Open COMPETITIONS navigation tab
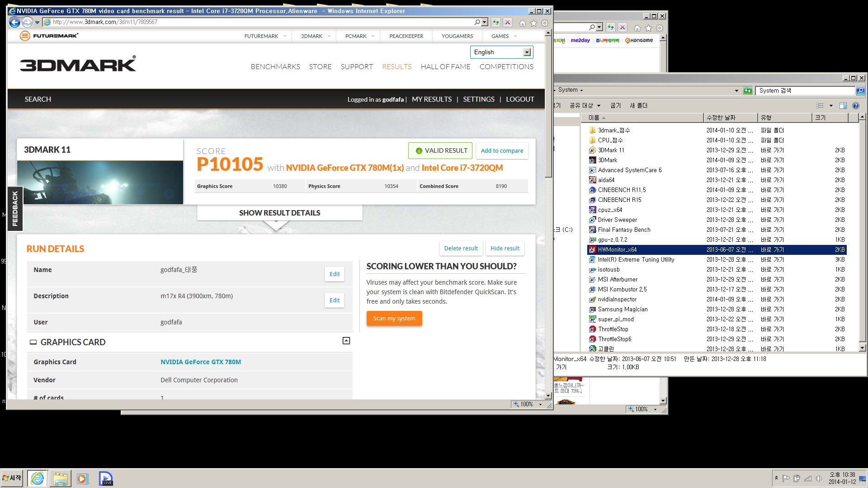Viewport: 868px width, 488px height. (x=506, y=67)
